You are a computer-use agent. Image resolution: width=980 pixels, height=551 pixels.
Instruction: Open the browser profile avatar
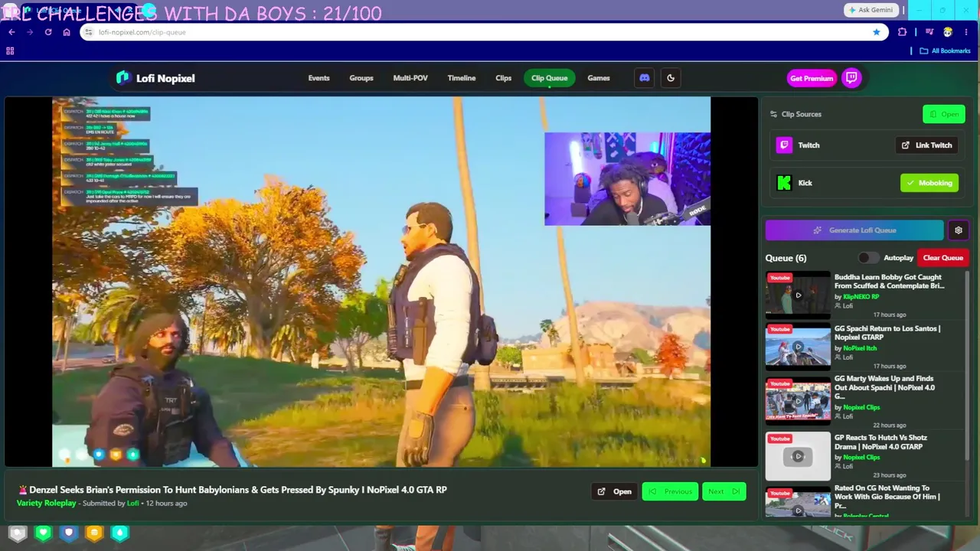(948, 32)
